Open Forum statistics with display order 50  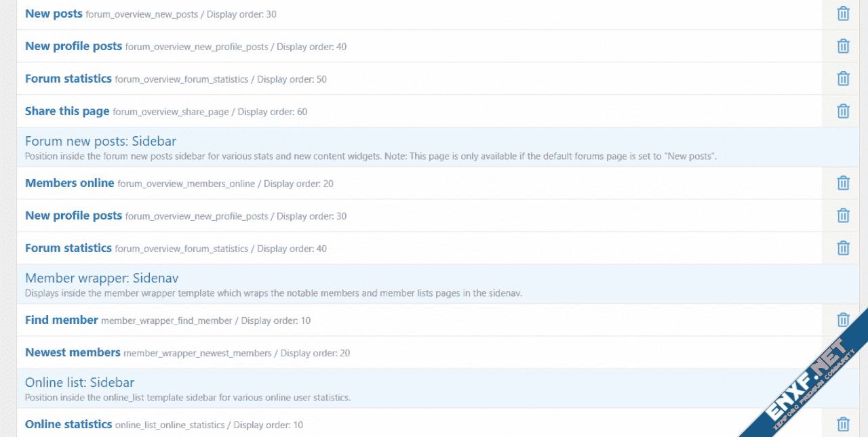tap(68, 79)
